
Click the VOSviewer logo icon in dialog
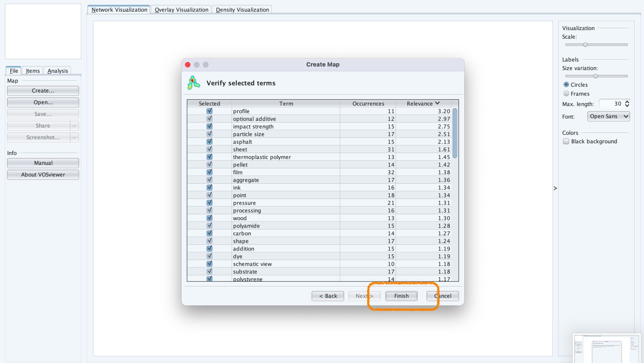[194, 83]
